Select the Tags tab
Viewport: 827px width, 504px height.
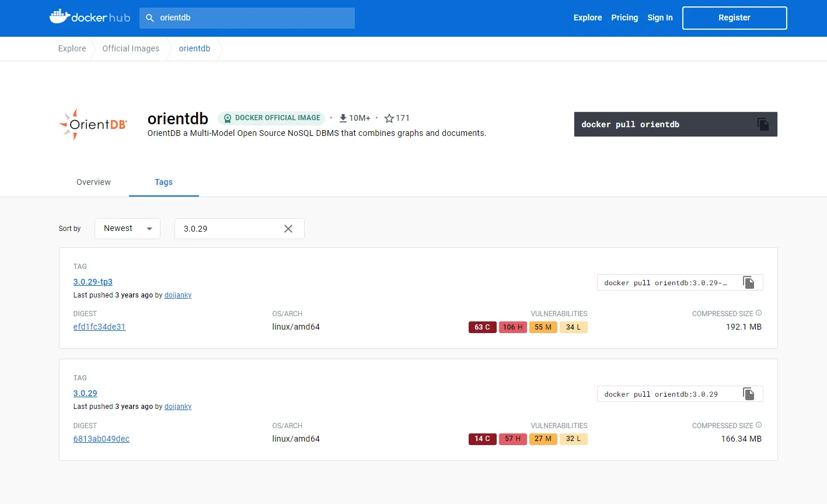(x=163, y=182)
